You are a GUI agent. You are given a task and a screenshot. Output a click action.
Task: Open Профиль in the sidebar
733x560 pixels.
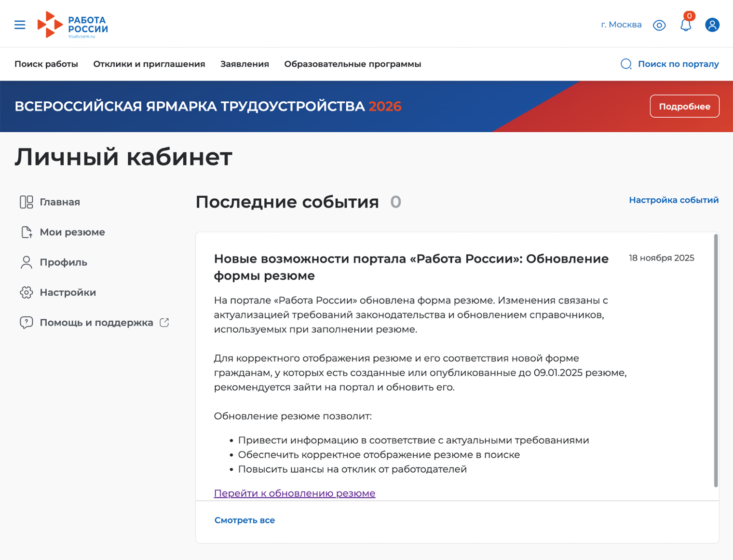pyautogui.click(x=64, y=262)
